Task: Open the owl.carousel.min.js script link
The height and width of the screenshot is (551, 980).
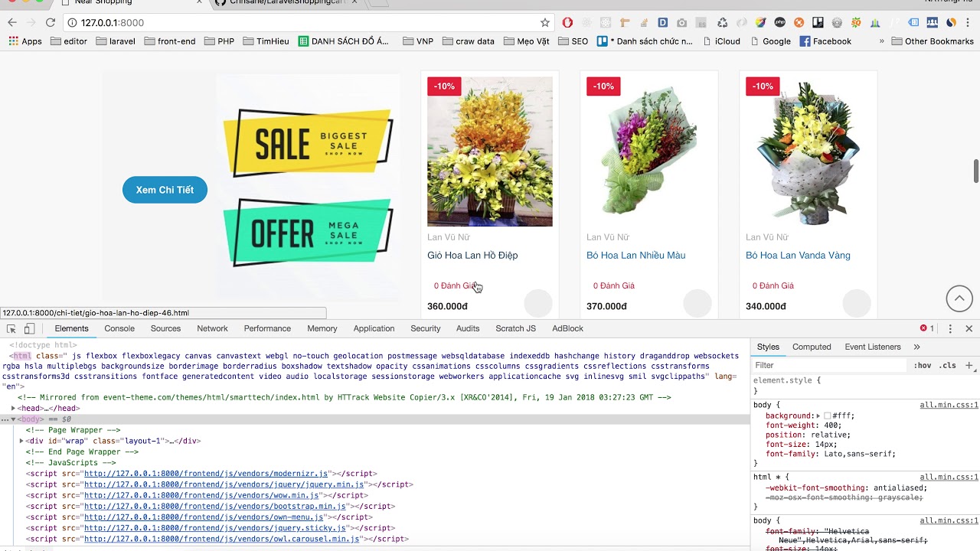Action: 222,539
